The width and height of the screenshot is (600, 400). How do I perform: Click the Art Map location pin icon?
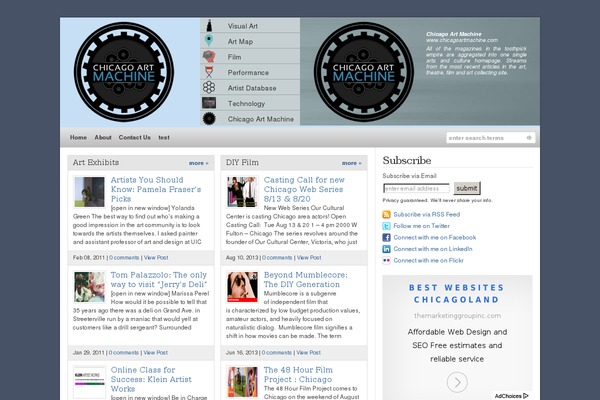(209, 41)
